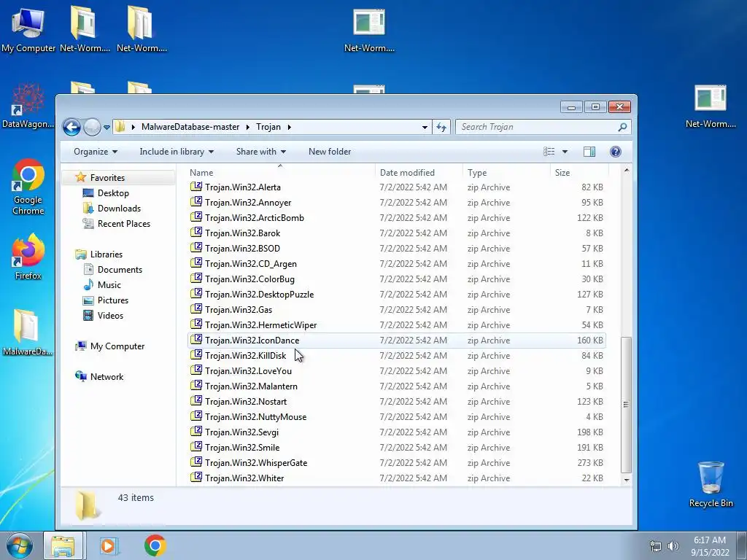Select Trojan.Win32.NuttyMouse file name
747x560 pixels.
point(255,416)
